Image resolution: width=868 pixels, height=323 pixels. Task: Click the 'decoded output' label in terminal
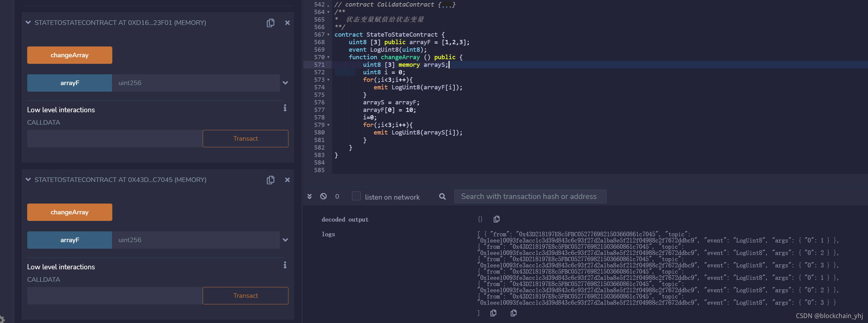tap(345, 220)
